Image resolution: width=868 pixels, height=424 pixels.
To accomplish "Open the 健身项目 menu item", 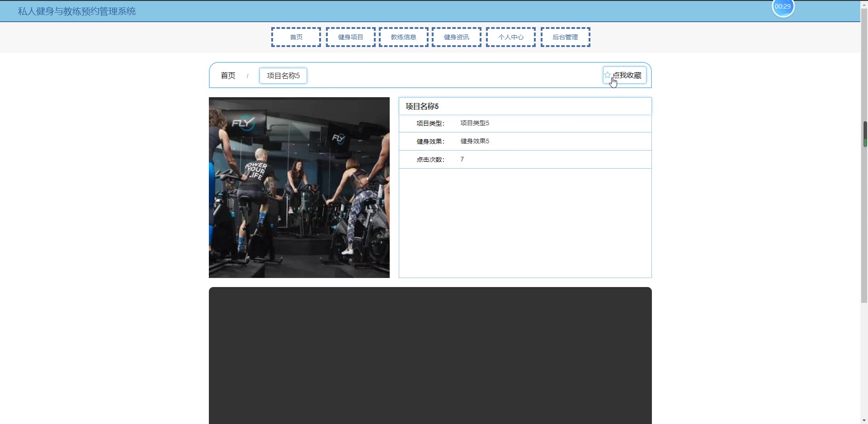I will tap(351, 37).
